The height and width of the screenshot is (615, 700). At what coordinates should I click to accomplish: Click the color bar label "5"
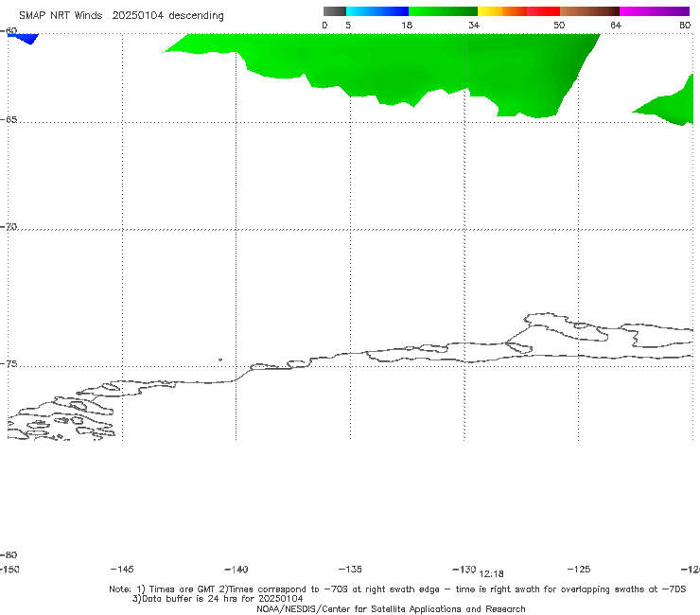click(348, 25)
